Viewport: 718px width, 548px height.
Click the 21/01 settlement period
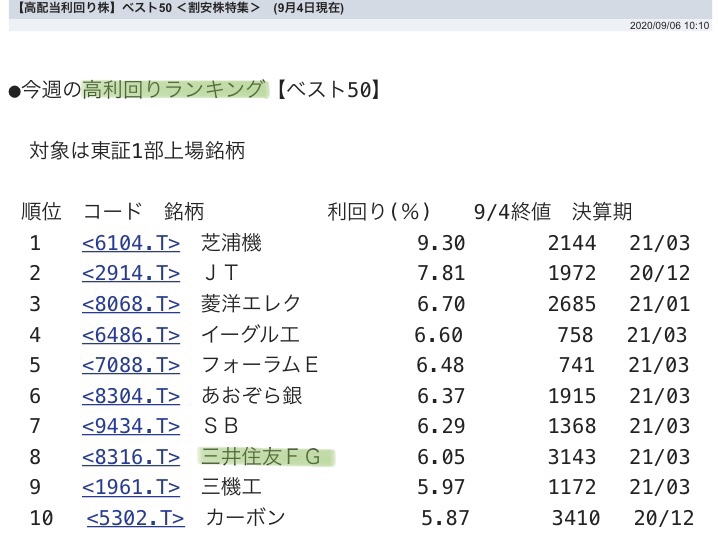[x=659, y=304]
